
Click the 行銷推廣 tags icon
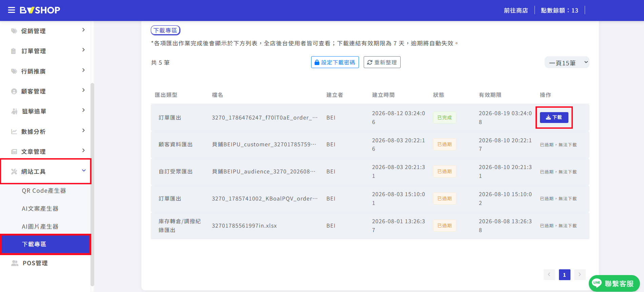[x=14, y=71]
